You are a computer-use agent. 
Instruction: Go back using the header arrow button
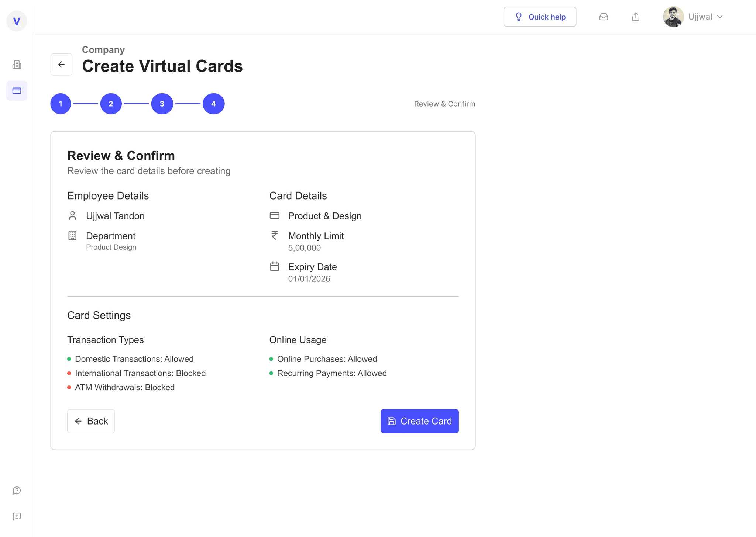coord(61,65)
